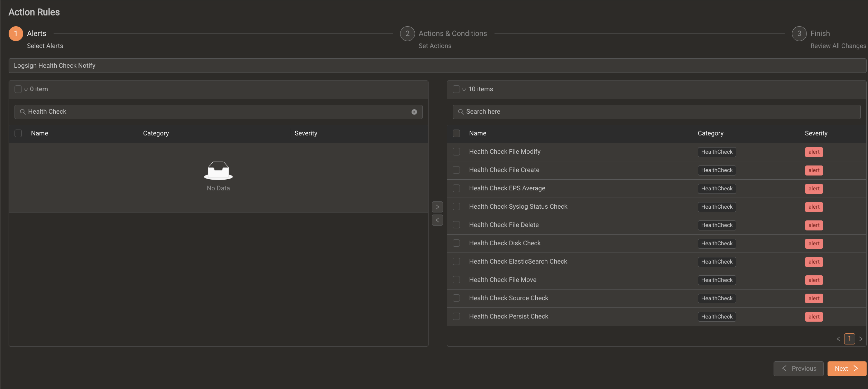The height and width of the screenshot is (389, 868).
Task: Go to next page of alerts list
Action: coord(861,339)
